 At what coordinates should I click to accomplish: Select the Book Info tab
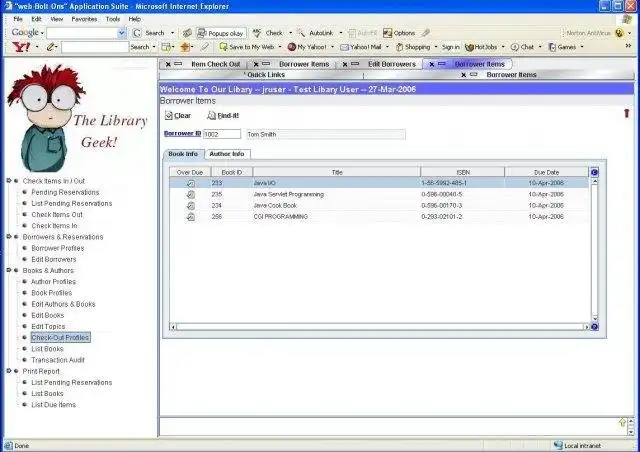(x=183, y=154)
